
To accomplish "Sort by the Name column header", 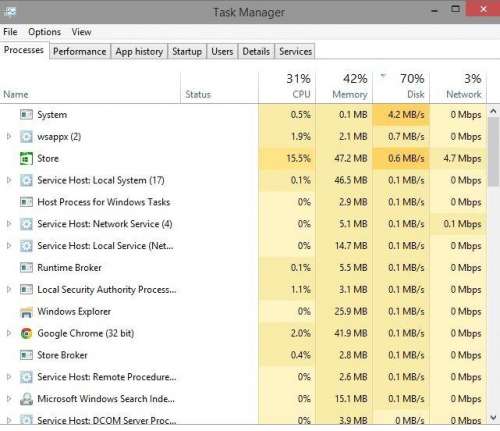I will pyautogui.click(x=90, y=87).
